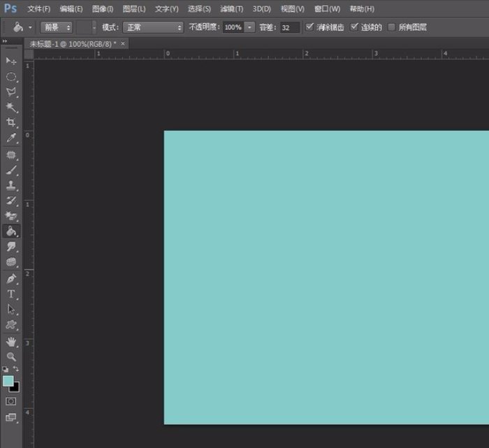Image resolution: width=489 pixels, height=448 pixels.
Task: Open the 文件(F) menu
Action: click(38, 8)
